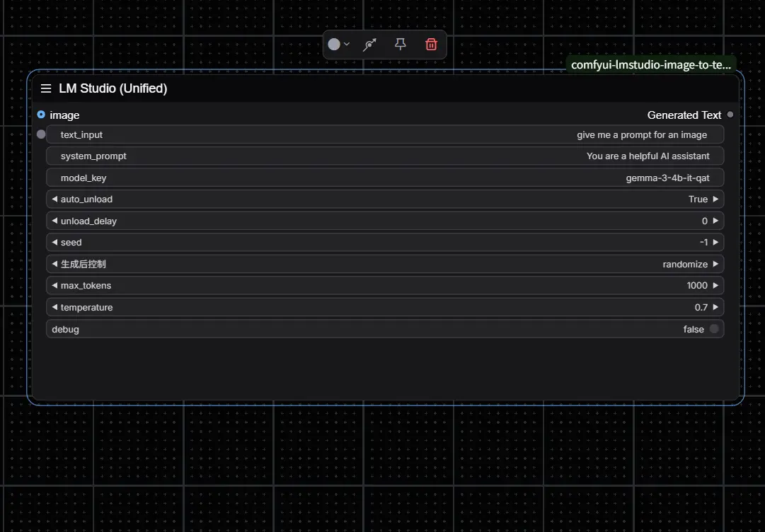Toggle the debug switch
Image resolution: width=765 pixels, height=532 pixels.
pos(714,329)
